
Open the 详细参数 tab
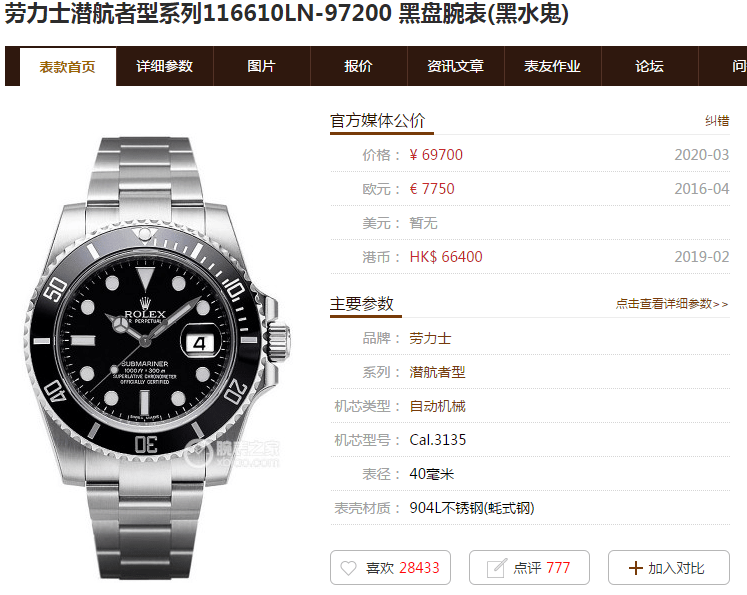click(x=164, y=66)
